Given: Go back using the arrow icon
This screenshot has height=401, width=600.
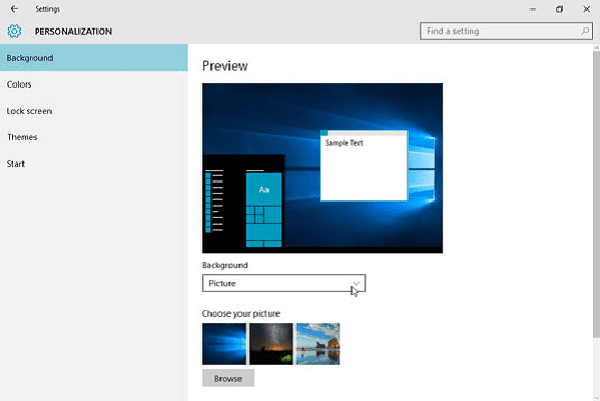Looking at the screenshot, I should pos(14,9).
